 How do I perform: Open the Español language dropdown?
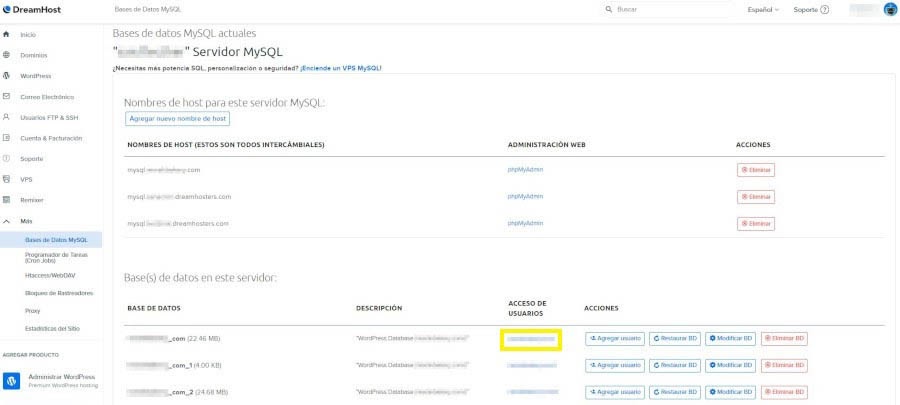[x=765, y=9]
